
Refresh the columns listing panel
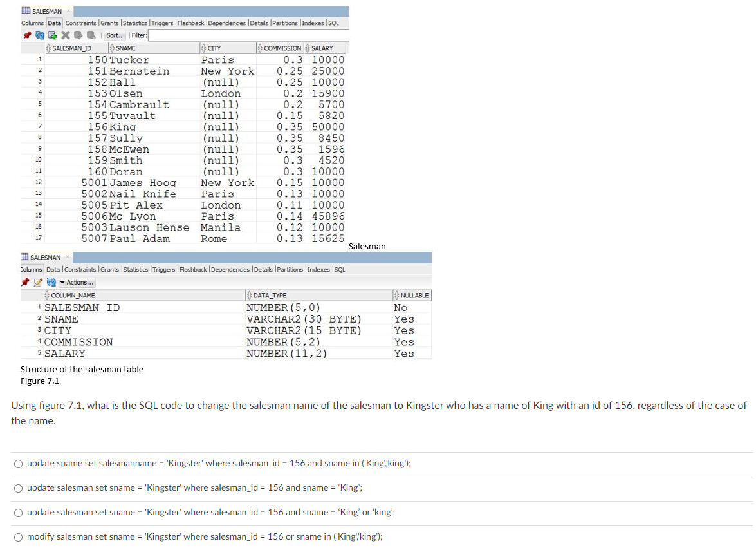click(51, 281)
